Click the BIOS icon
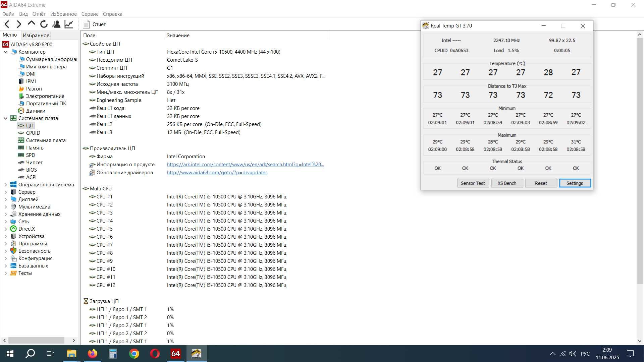The width and height of the screenshot is (644, 362). click(21, 170)
